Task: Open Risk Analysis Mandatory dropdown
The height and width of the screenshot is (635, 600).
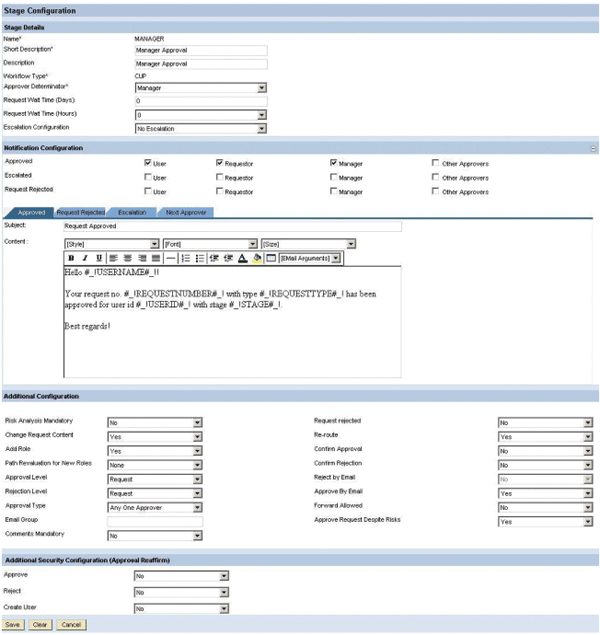Action: [155, 423]
